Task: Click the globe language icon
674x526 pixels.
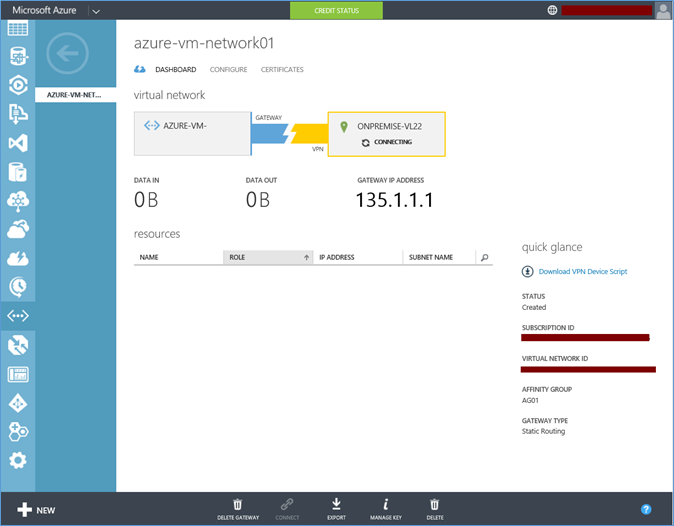Action: point(552,10)
